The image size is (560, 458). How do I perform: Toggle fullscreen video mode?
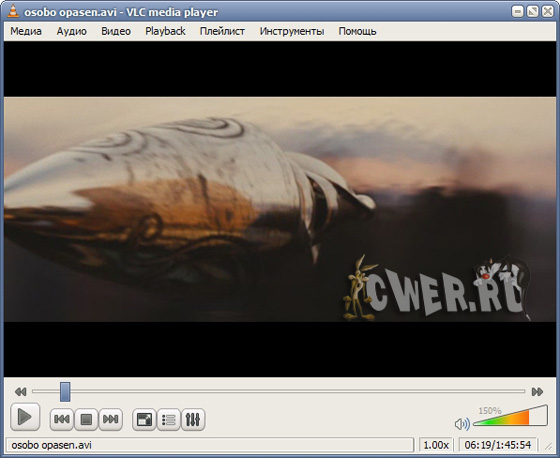click(x=144, y=419)
